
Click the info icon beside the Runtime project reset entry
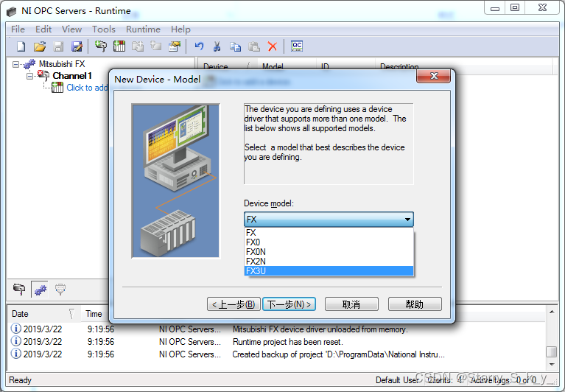[16, 341]
